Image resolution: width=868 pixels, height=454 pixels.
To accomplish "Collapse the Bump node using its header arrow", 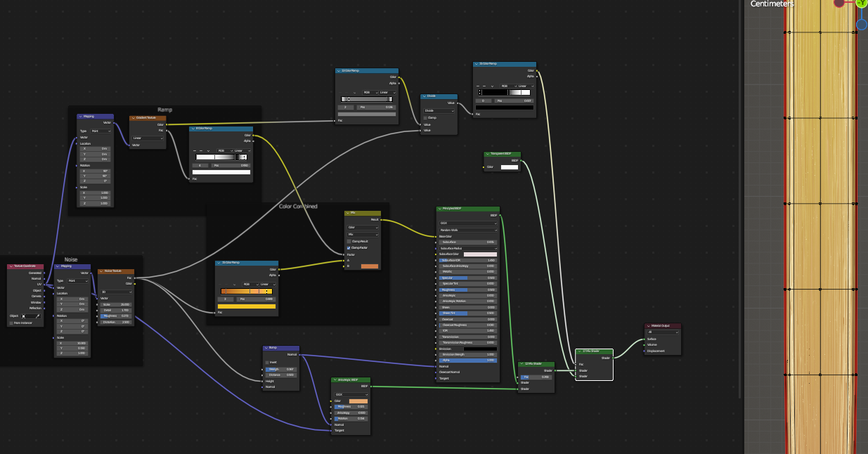I will tap(266, 348).
